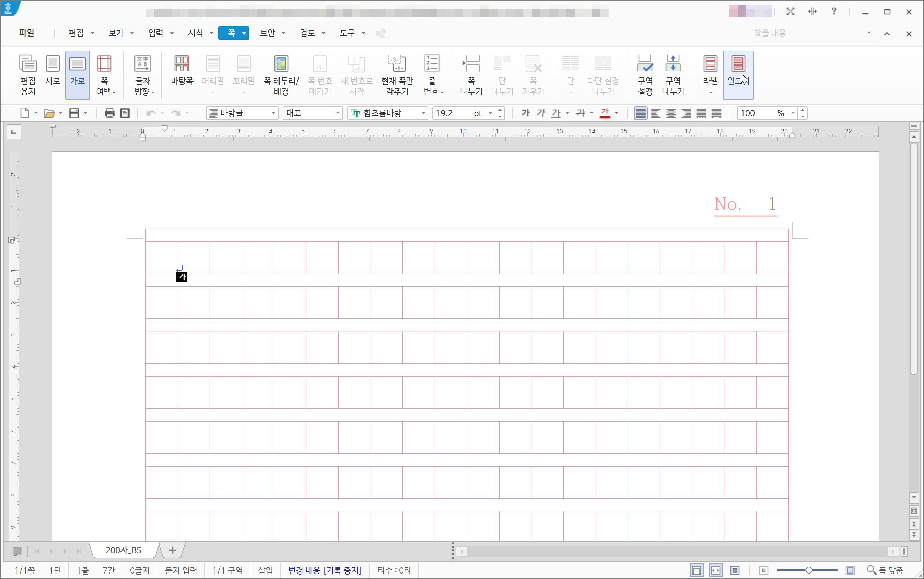The image size is (924, 579).
Task: Click the zoom slider in status bar
Action: pyautogui.click(x=809, y=570)
